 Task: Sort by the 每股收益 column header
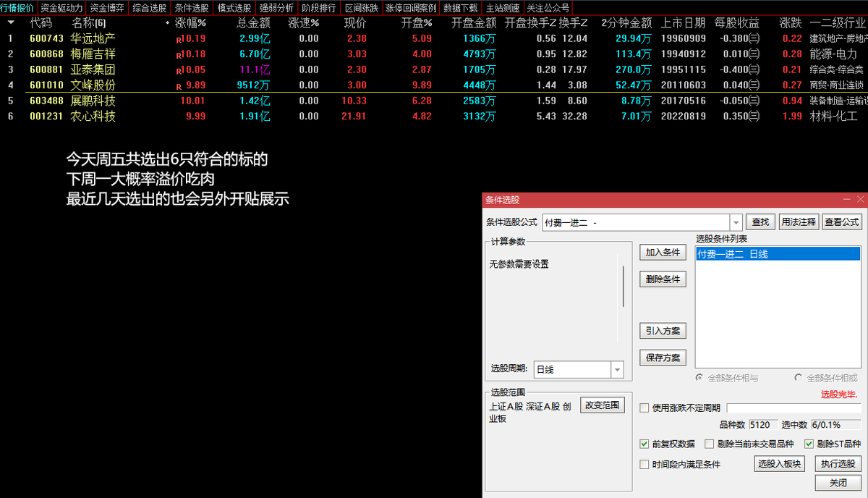737,23
